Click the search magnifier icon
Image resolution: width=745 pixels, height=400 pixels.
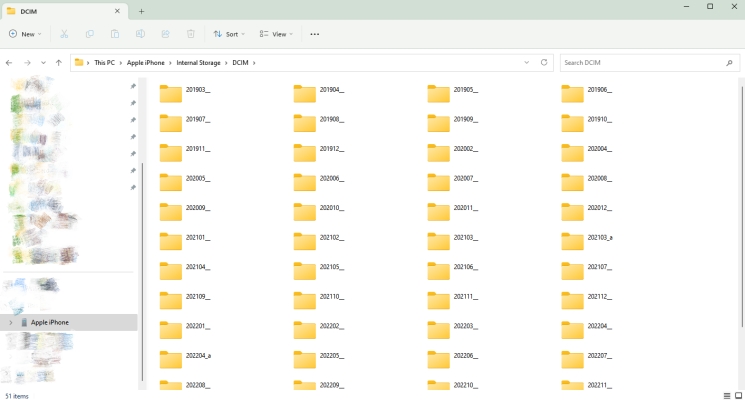[x=729, y=62]
